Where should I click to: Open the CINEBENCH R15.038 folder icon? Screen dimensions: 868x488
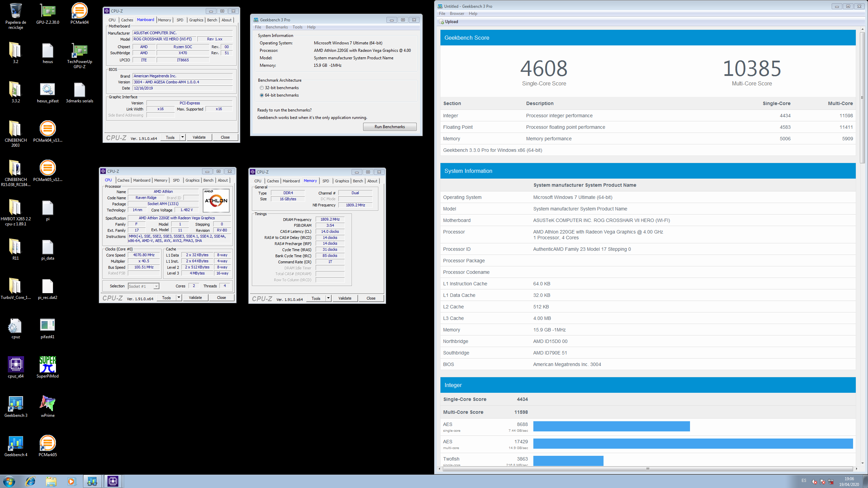(16, 173)
